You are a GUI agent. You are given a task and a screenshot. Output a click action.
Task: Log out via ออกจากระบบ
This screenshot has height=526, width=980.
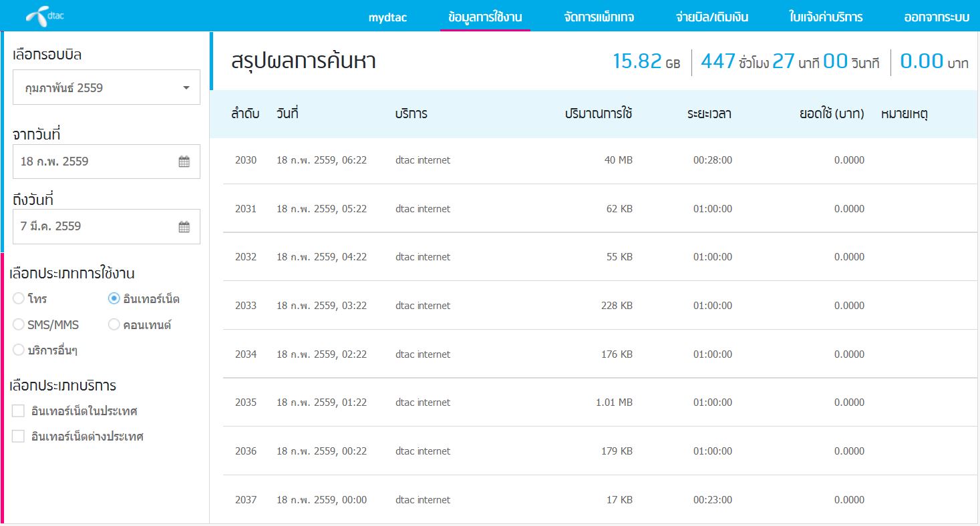(x=937, y=17)
